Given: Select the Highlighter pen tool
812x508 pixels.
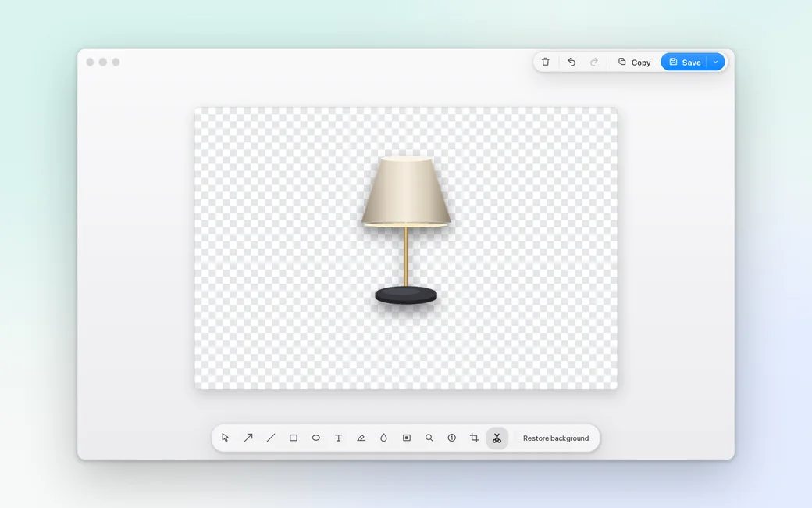Looking at the screenshot, I should (361, 438).
